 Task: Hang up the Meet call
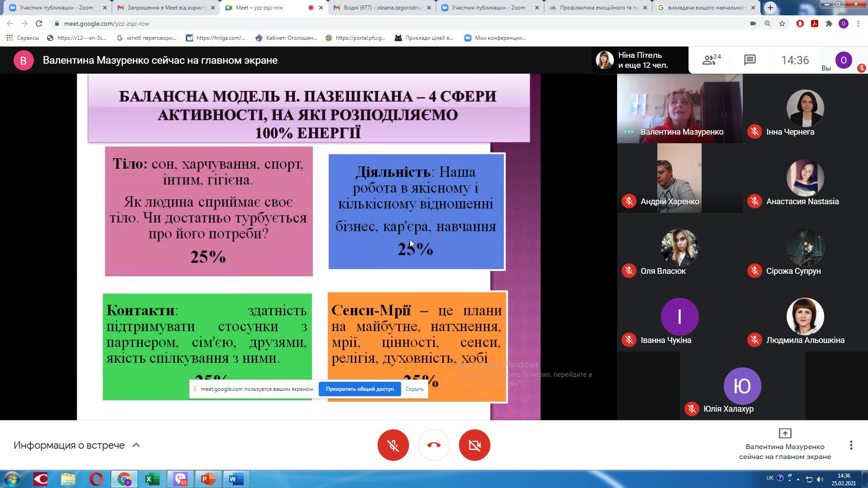click(x=434, y=445)
